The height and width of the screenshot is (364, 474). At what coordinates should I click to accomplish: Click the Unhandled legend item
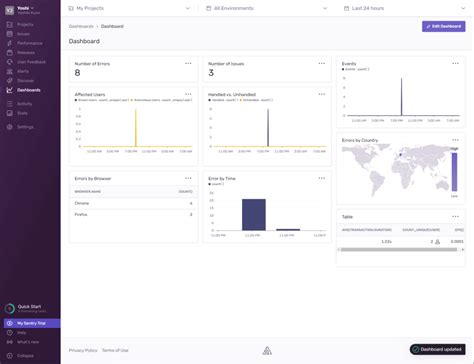click(x=256, y=100)
